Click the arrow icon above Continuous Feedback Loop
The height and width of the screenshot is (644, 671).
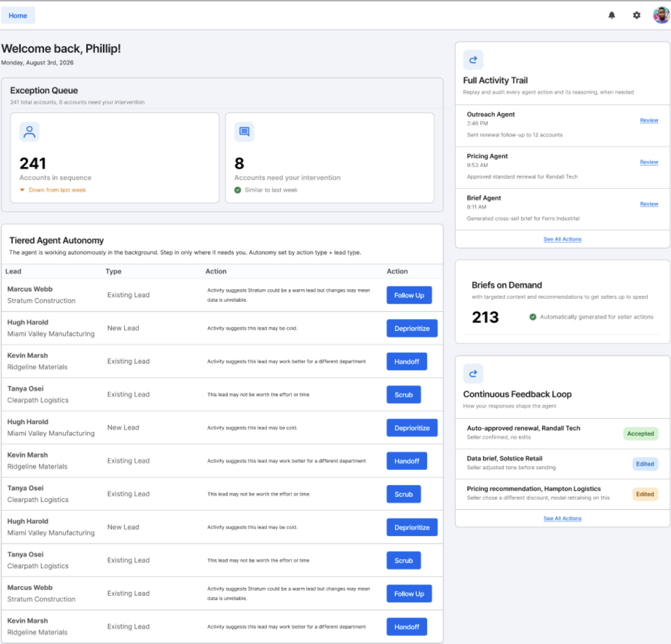point(473,374)
